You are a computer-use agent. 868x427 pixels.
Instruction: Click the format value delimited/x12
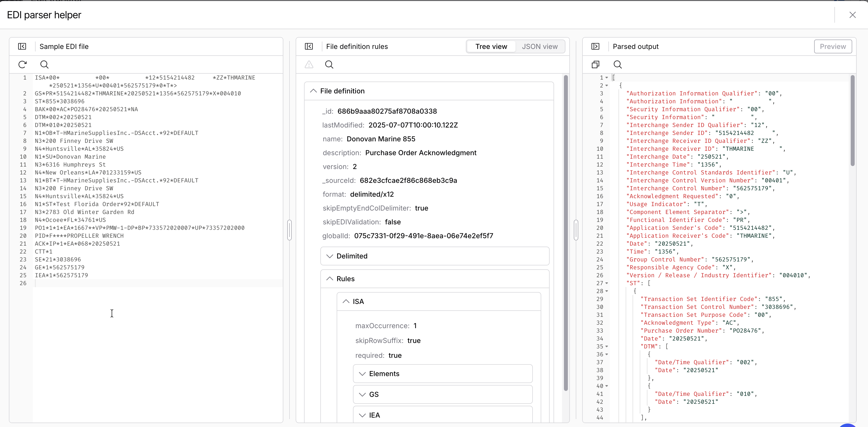pos(372,194)
